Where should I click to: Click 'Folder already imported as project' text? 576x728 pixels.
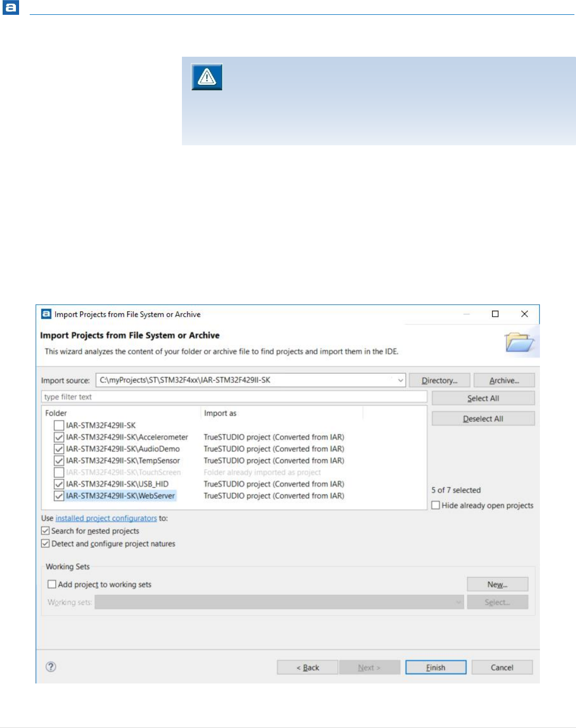262,472
